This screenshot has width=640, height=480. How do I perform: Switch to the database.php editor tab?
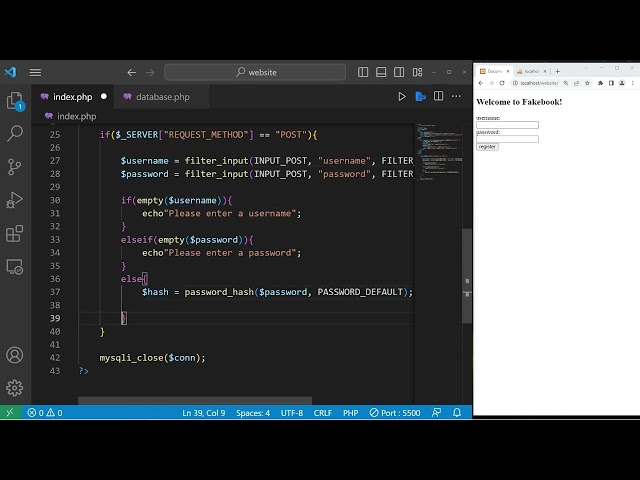point(162,97)
